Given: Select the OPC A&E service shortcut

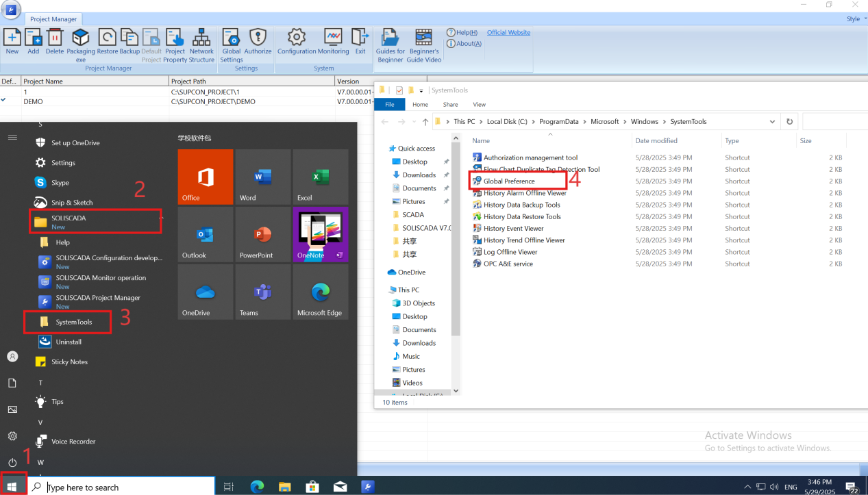Looking at the screenshot, I should (502, 264).
